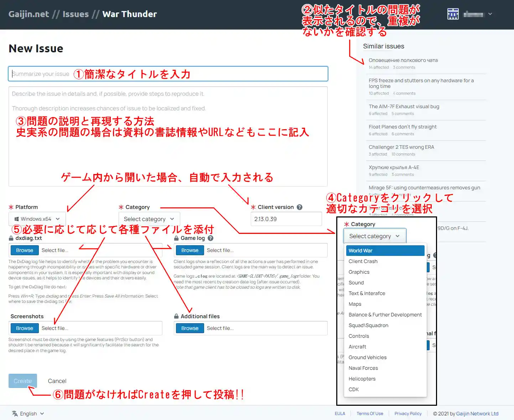The width and height of the screenshot is (514, 420).
Task: Select Text & Interface category option
Action: point(385,293)
